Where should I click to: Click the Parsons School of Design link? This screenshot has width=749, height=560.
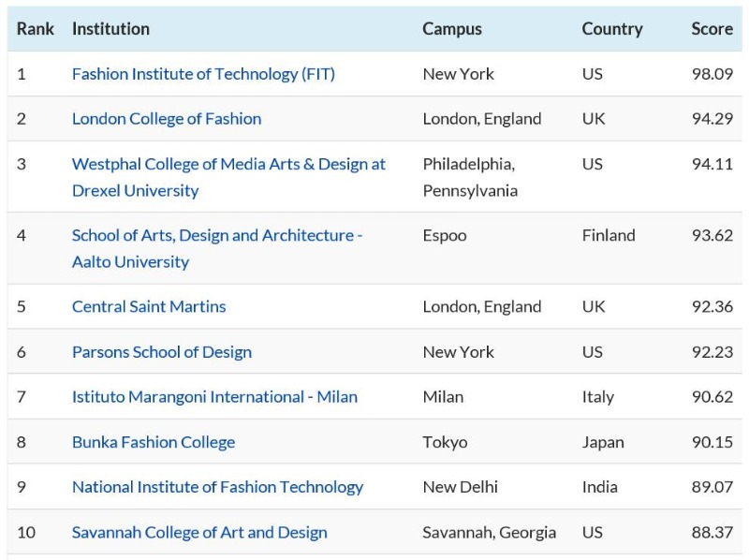[162, 352]
